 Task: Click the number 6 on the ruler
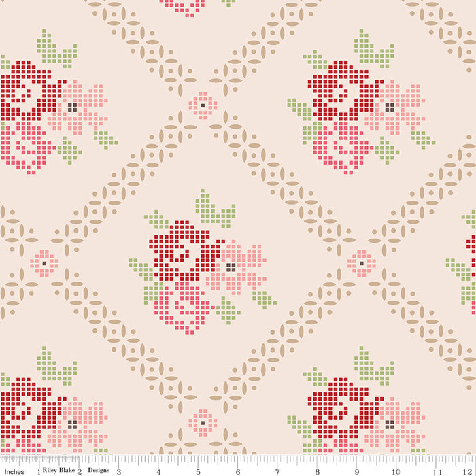tap(237, 469)
